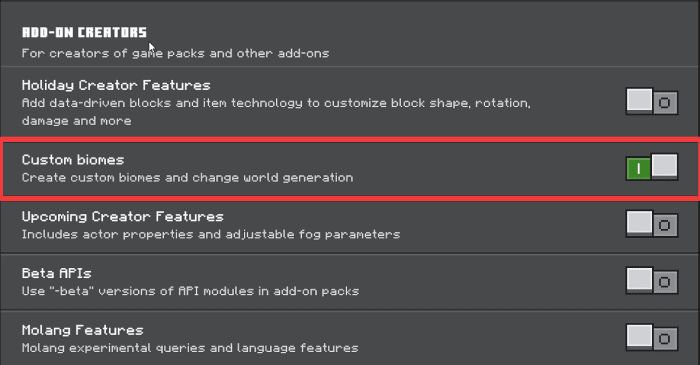Click the ADD-ON CREATORS section header
700x365 pixels.
(84, 32)
